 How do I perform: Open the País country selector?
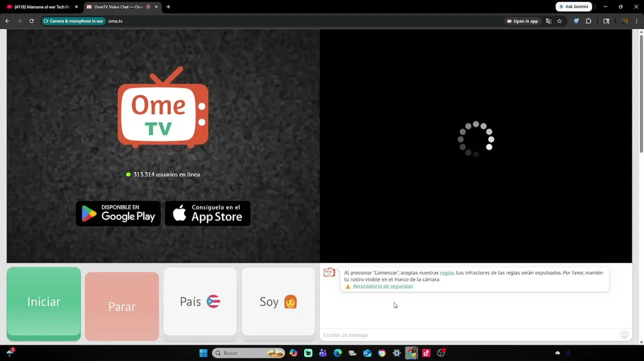click(x=200, y=301)
